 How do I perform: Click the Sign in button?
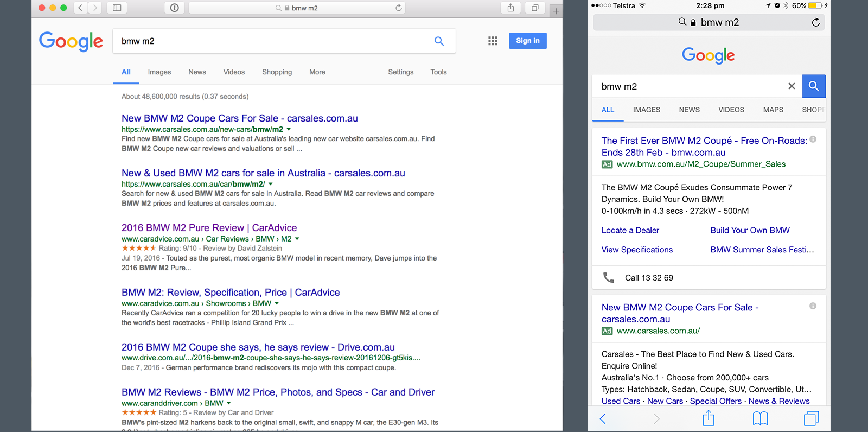528,41
